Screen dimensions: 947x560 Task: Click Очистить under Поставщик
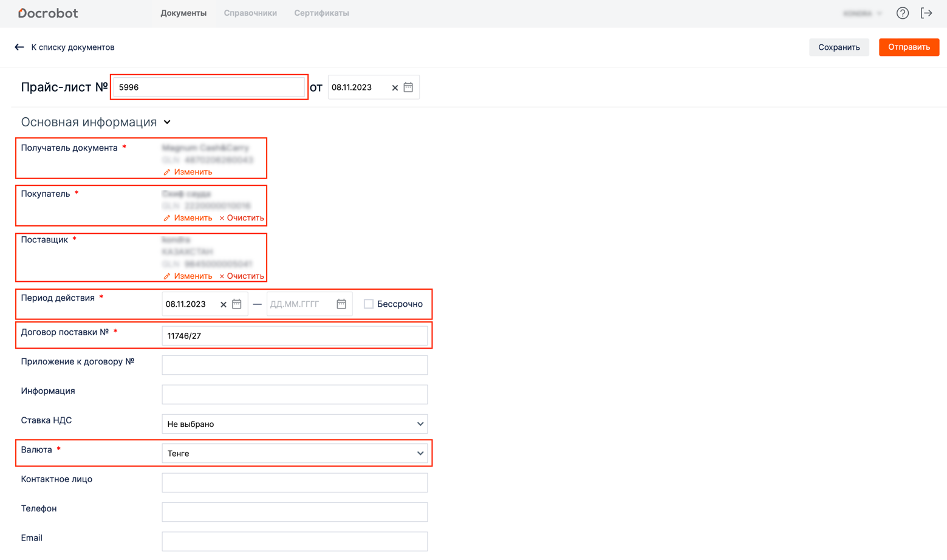242,276
